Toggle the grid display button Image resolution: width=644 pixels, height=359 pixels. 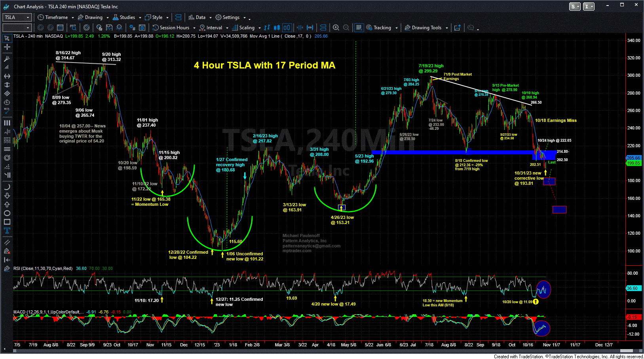[x=359, y=28]
